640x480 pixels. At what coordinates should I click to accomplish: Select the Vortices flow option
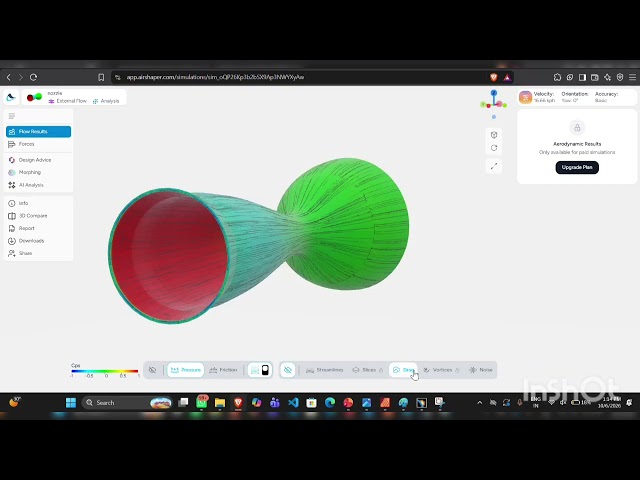tap(441, 370)
